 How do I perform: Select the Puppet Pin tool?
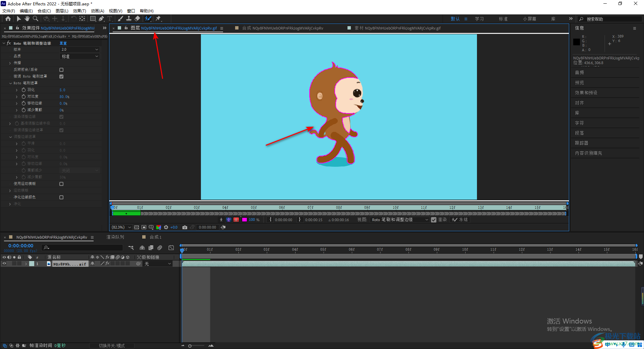coord(158,19)
